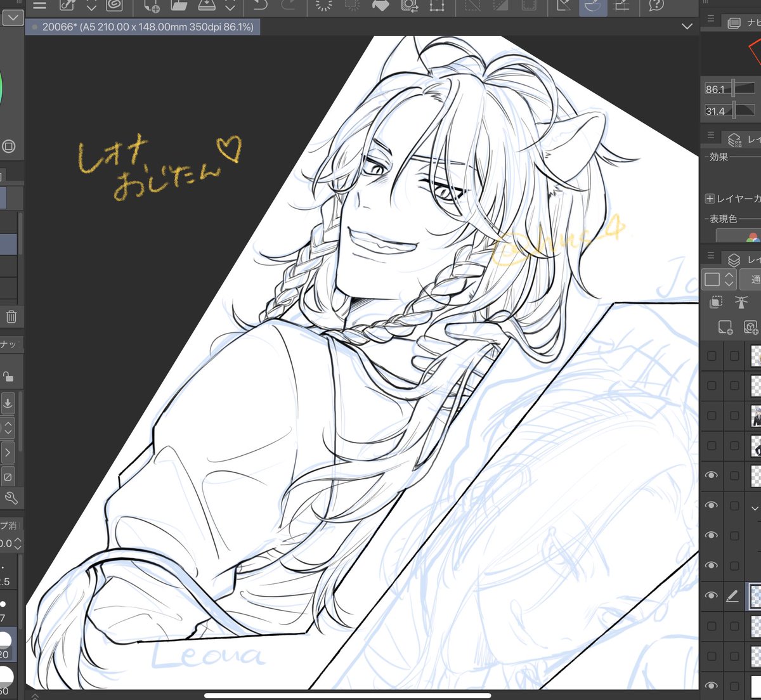The image size is (761, 700).
Task: Enable clip to layer below icon
Action: pos(717,302)
